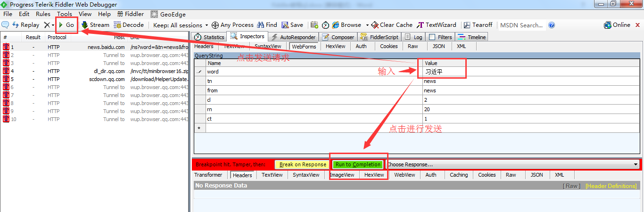The height and width of the screenshot is (212, 644).
Task: Open the File menu
Action: click(8, 14)
